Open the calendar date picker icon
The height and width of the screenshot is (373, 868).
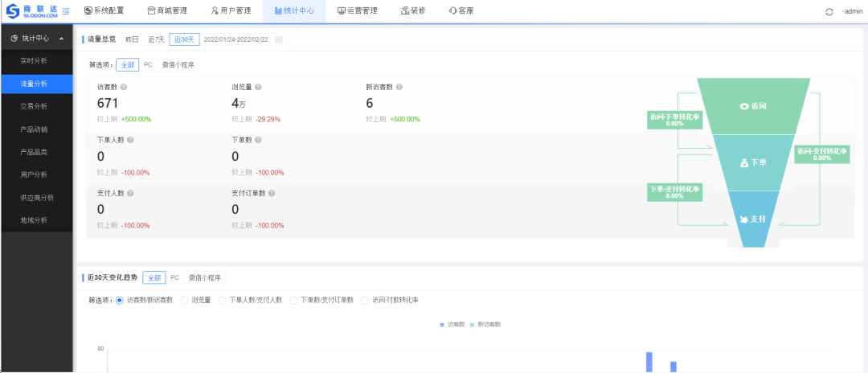279,39
